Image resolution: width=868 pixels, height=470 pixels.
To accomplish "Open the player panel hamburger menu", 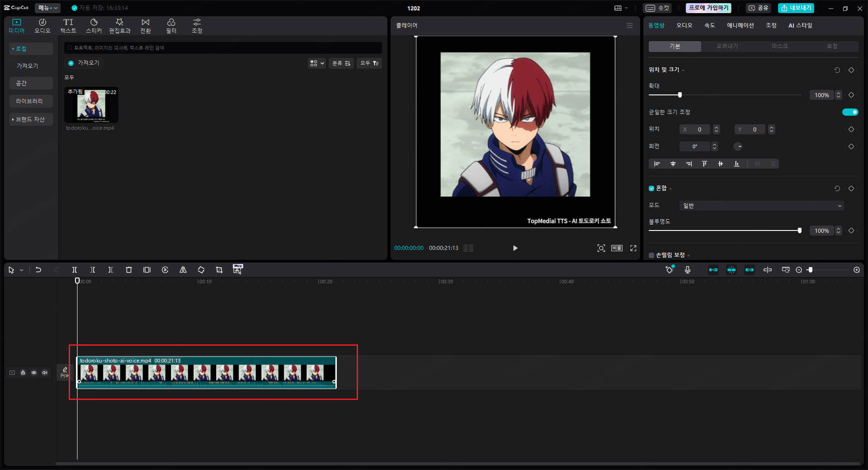I will click(x=630, y=26).
